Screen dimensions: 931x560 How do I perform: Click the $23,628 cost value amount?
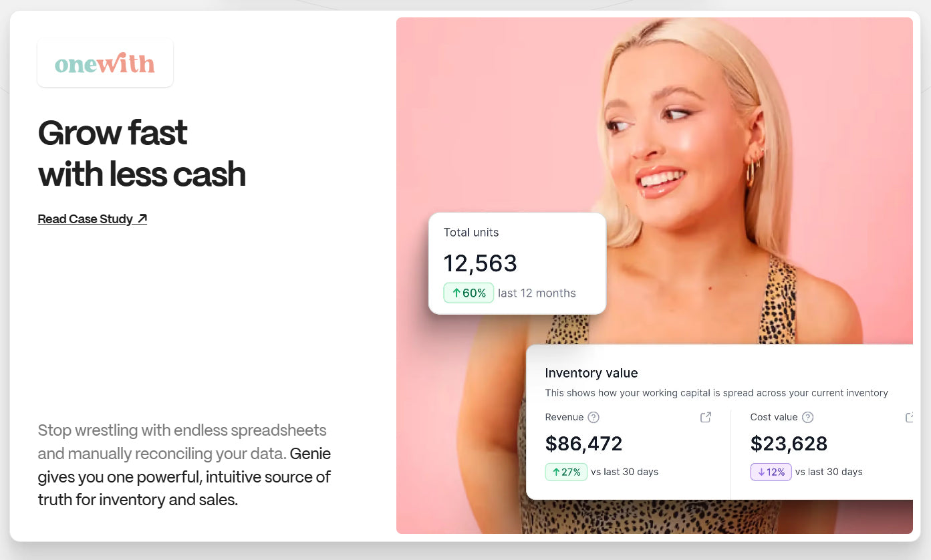pos(789,444)
